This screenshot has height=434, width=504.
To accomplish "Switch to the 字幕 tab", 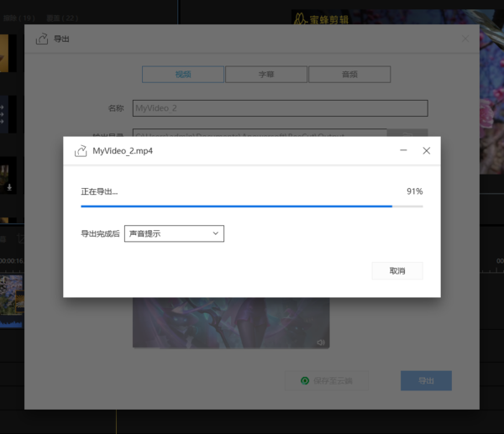I will 265,75.
